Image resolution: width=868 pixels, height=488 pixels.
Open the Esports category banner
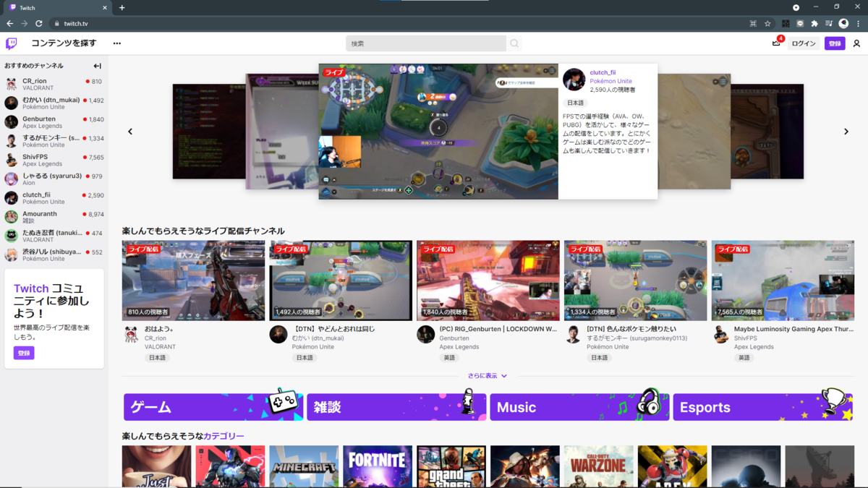[763, 407]
